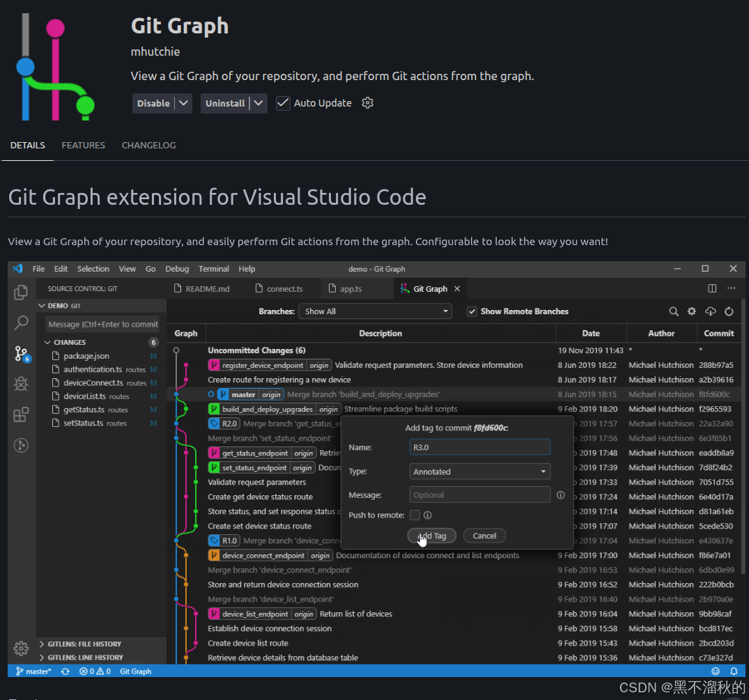Open the File menu
The image size is (749, 700).
(39, 269)
